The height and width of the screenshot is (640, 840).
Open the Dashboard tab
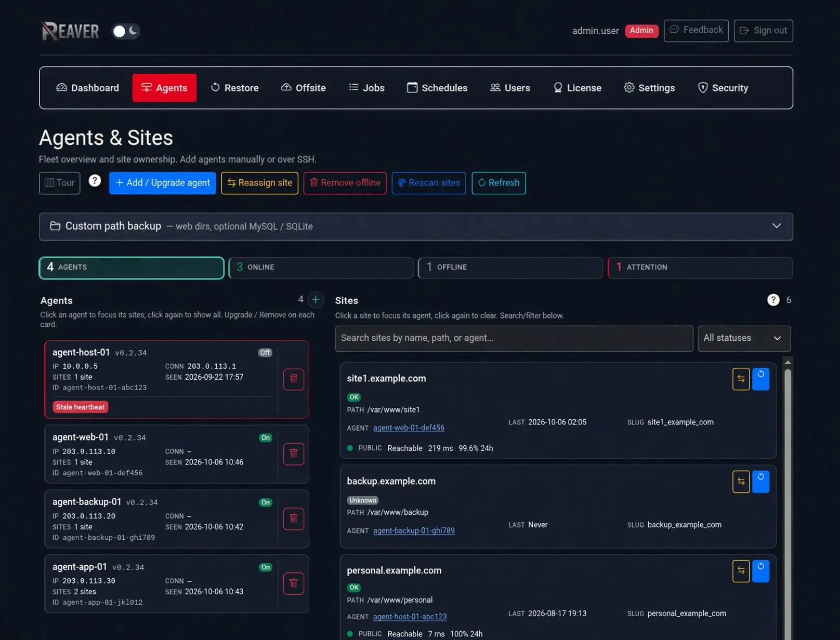tap(87, 88)
